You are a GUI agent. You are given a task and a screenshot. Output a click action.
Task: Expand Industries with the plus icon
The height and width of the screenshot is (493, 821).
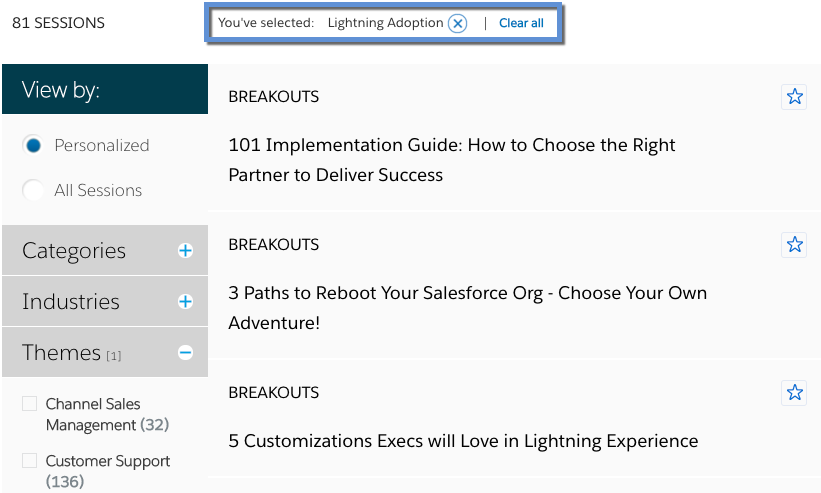click(185, 301)
